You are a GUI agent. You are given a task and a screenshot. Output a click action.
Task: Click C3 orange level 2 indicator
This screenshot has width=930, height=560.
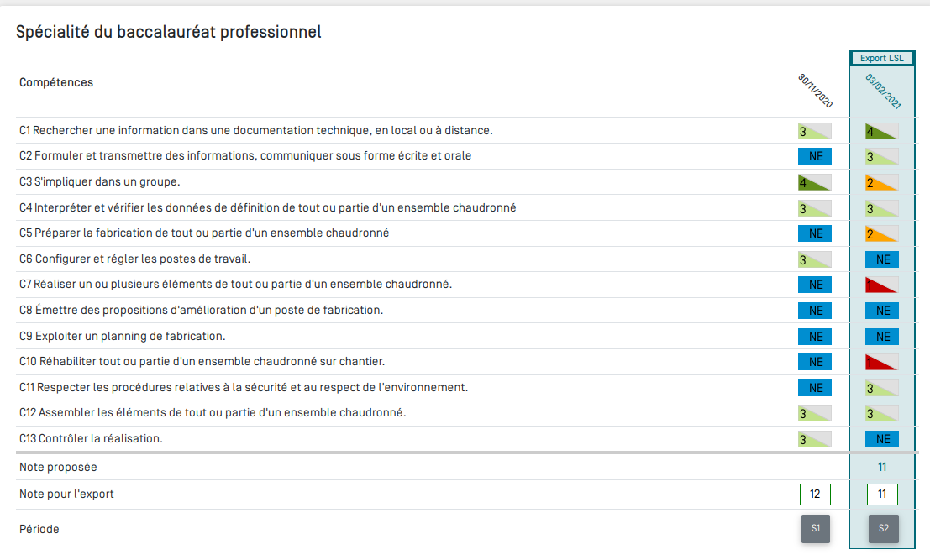pyautogui.click(x=882, y=182)
